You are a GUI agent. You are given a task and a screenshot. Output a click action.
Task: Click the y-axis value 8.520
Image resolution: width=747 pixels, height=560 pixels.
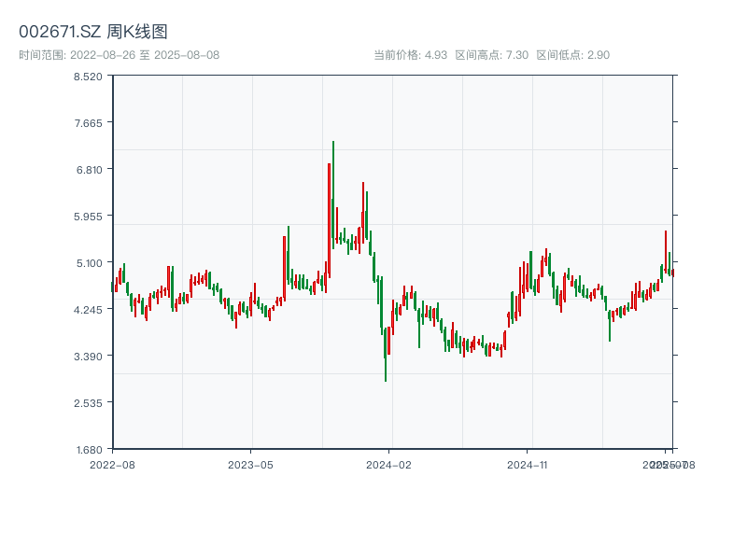pyautogui.click(x=88, y=77)
